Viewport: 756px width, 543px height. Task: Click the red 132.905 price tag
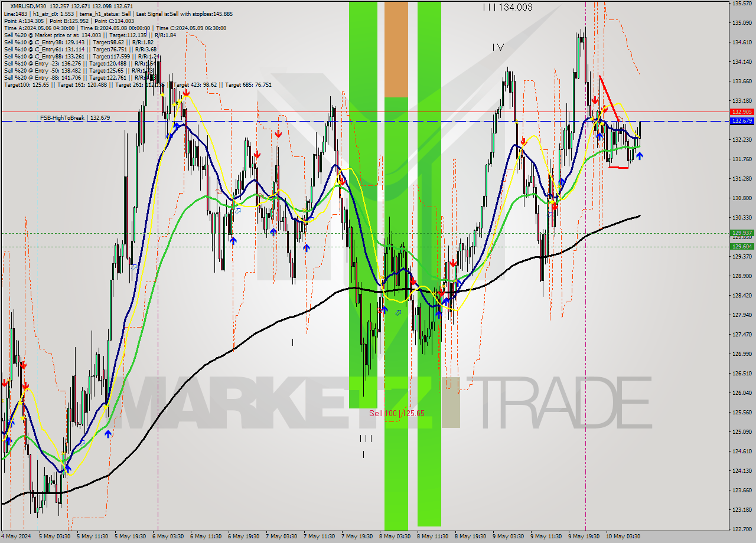(742, 112)
